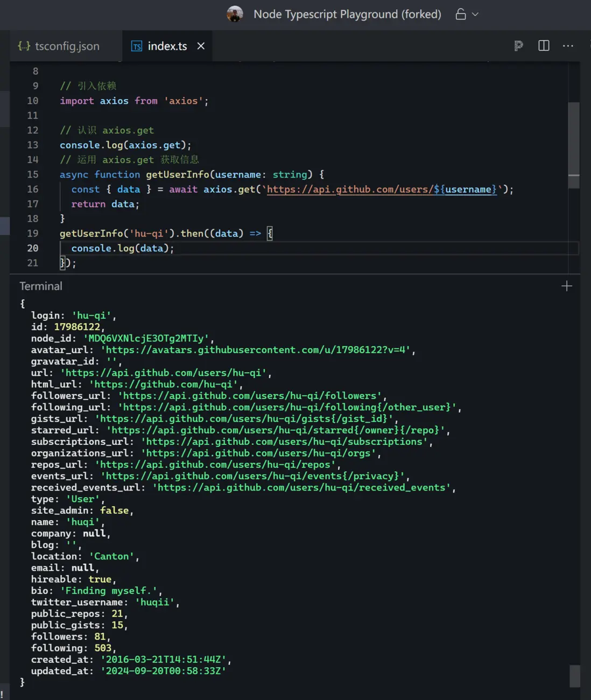Click the sandbox title Node Typescript Playground (forked)
The width and height of the screenshot is (591, 700).
click(x=347, y=14)
